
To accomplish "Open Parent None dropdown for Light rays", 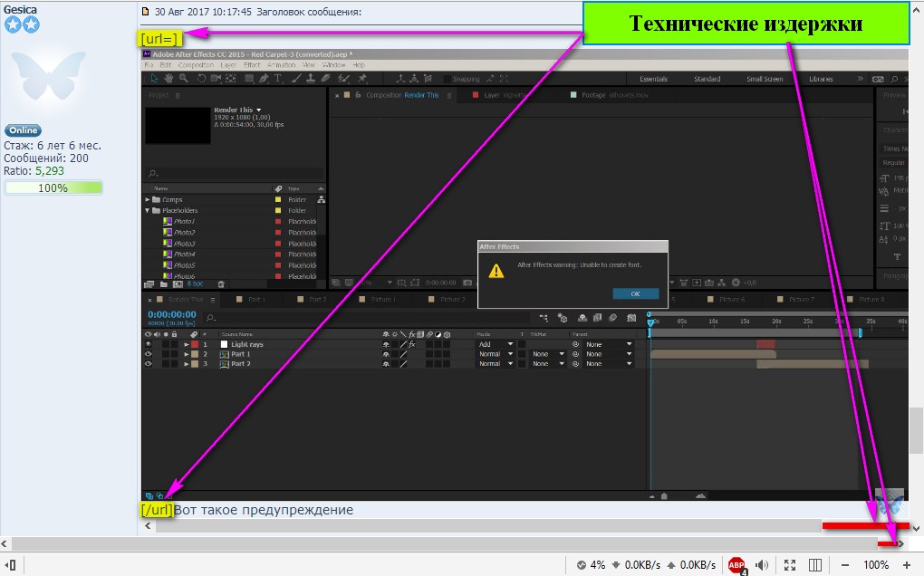I will pos(609,344).
